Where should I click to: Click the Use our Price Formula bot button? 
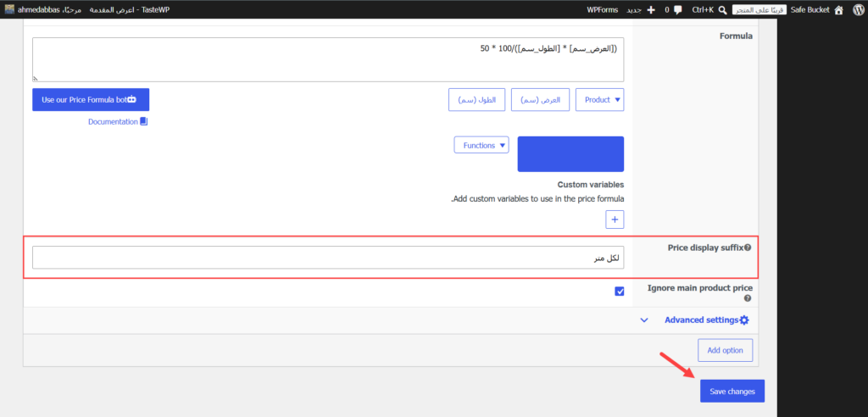point(91,100)
